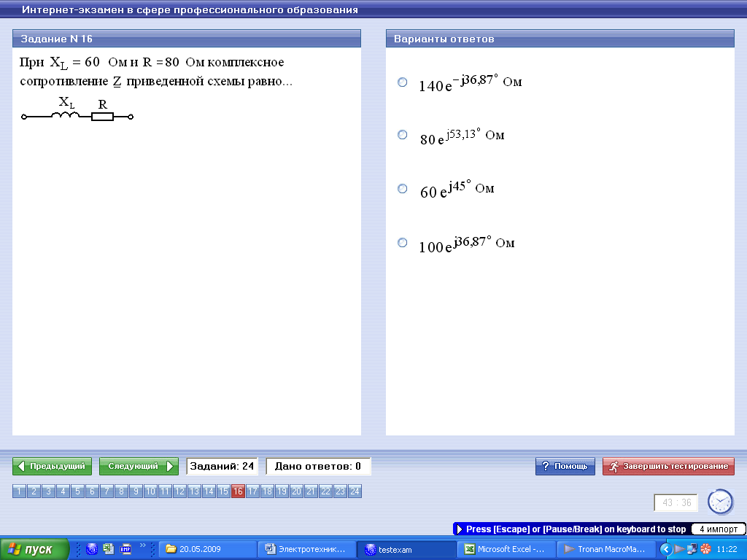Viewport: 747px width, 560px height.
Task: Click the remaining time field 43 : 36
Action: point(676,503)
